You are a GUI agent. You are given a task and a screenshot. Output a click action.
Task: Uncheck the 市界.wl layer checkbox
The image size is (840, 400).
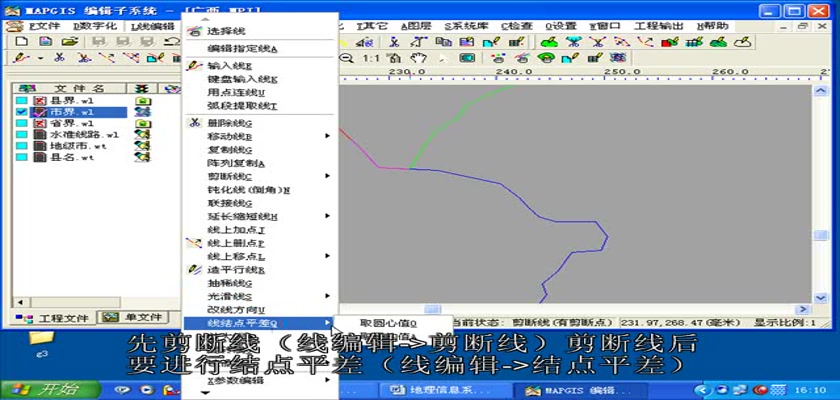pos(21,112)
